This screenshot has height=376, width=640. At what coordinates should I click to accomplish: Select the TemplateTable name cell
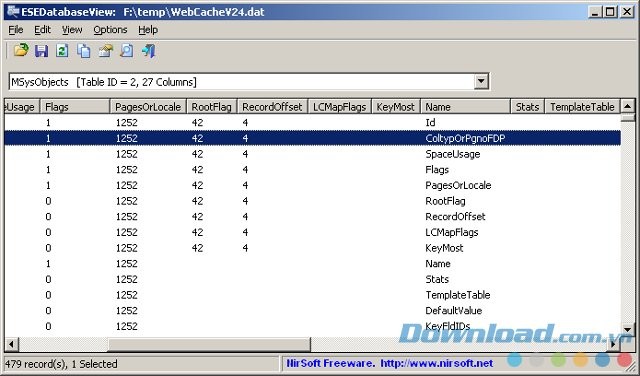[458, 295]
